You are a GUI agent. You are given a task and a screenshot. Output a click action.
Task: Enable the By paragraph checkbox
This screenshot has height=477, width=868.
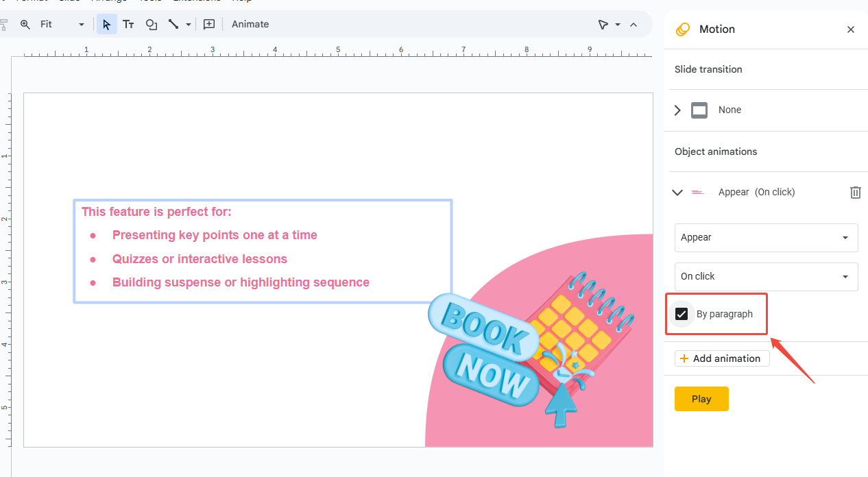[x=682, y=313]
